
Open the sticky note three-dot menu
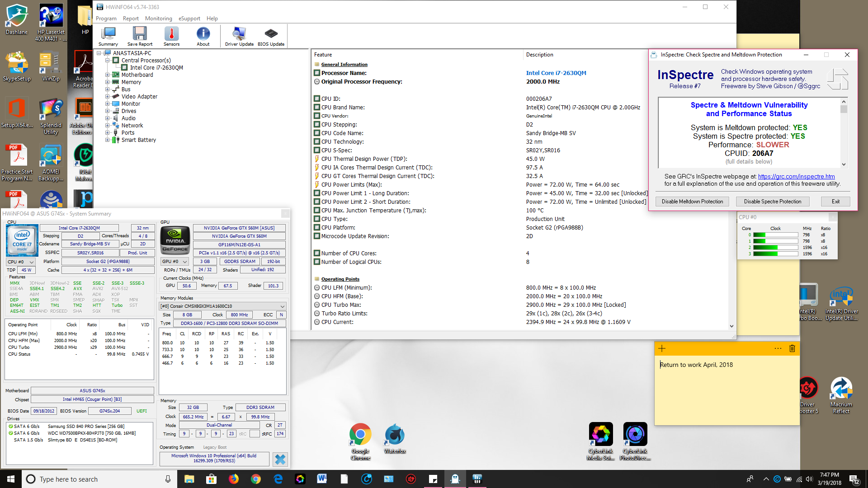click(x=778, y=348)
